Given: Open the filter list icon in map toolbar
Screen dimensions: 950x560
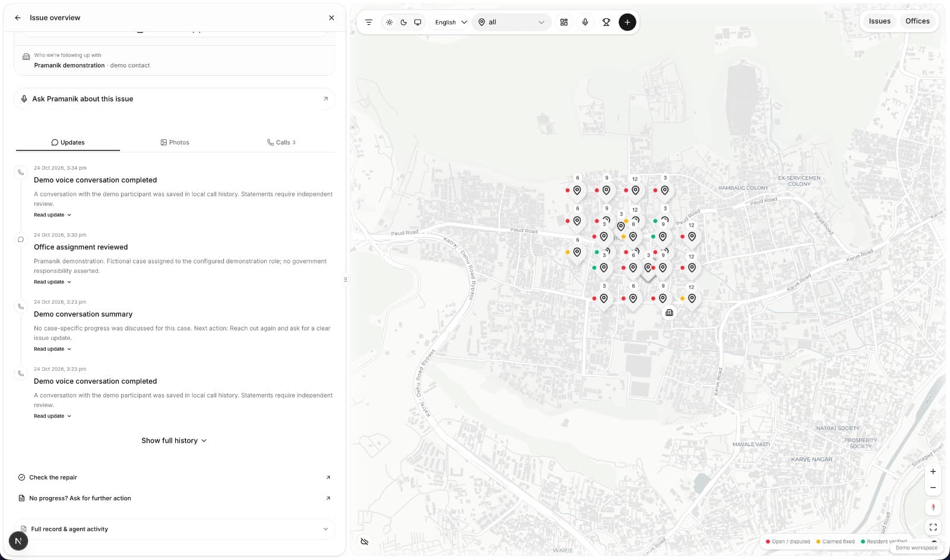Looking at the screenshot, I should [369, 22].
